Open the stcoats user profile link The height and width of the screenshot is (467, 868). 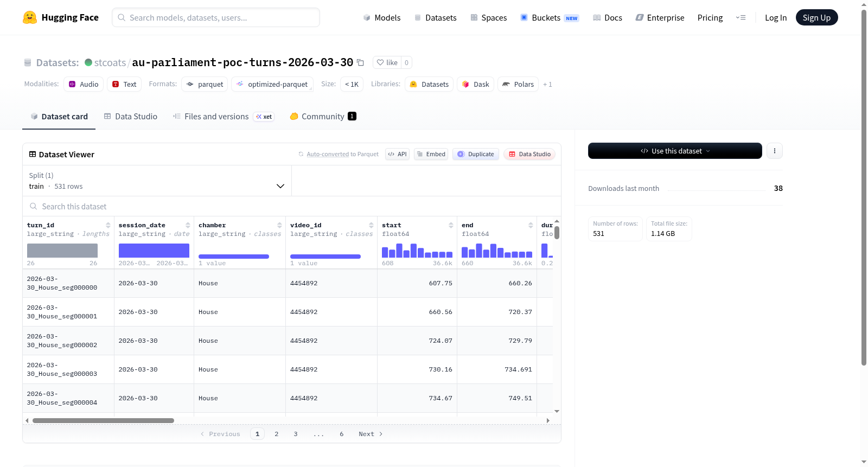click(x=110, y=62)
